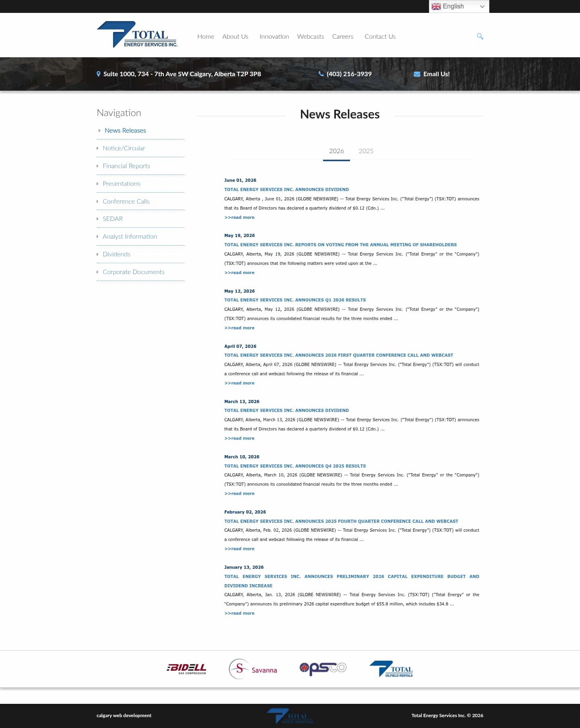Viewport: 580px width, 728px height.
Task: Open the About Us menu
Action: click(x=235, y=36)
